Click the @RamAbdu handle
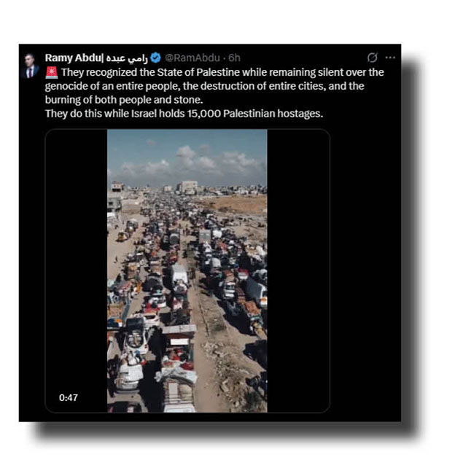Screen dimensions: 455x476 (x=192, y=58)
